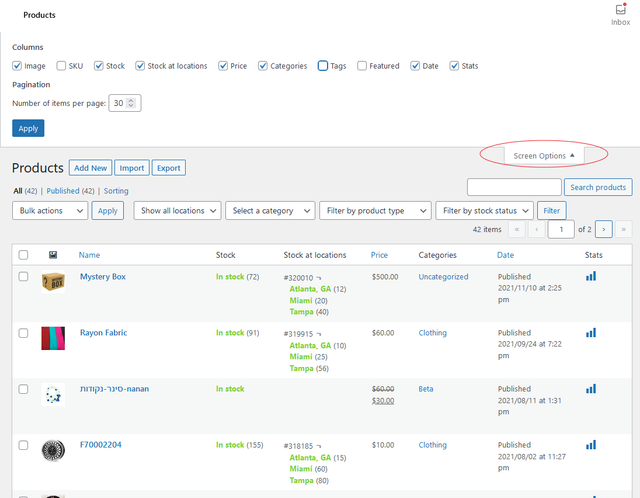
Task: Apply the selected bulk action
Action: [x=108, y=211]
